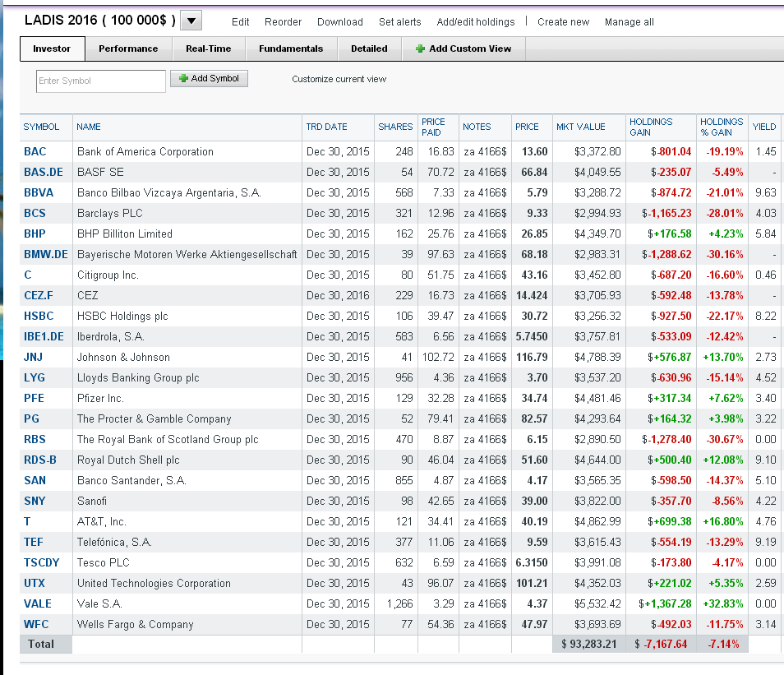The image size is (784, 675).
Task: Click the Reorder link
Action: point(283,22)
